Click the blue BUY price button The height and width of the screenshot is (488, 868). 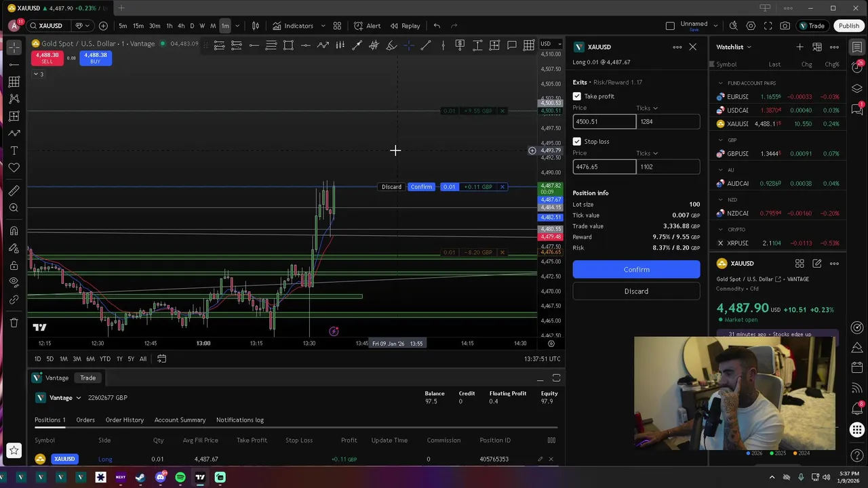[95, 58]
